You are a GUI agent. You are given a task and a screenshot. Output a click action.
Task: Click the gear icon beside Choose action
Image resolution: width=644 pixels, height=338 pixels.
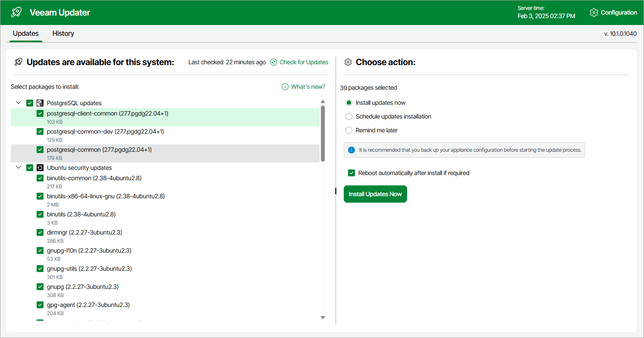[x=348, y=62]
